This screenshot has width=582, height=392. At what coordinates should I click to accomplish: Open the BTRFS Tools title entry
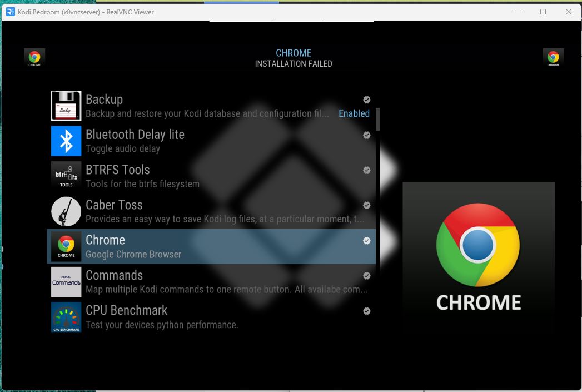click(118, 170)
